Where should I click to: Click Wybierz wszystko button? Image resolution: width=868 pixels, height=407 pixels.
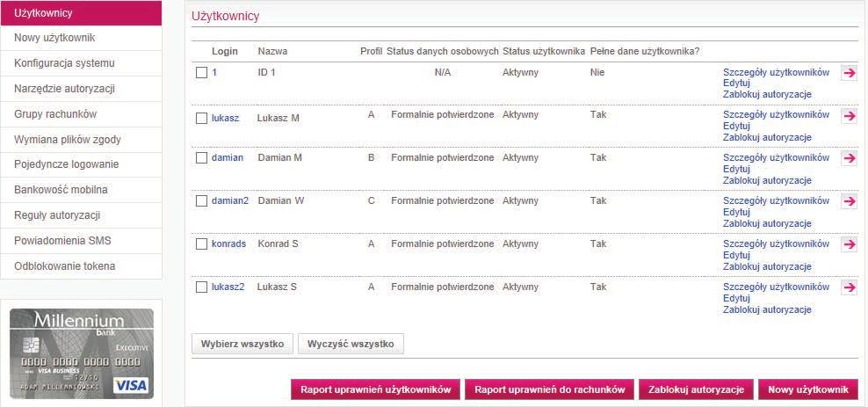click(x=242, y=344)
